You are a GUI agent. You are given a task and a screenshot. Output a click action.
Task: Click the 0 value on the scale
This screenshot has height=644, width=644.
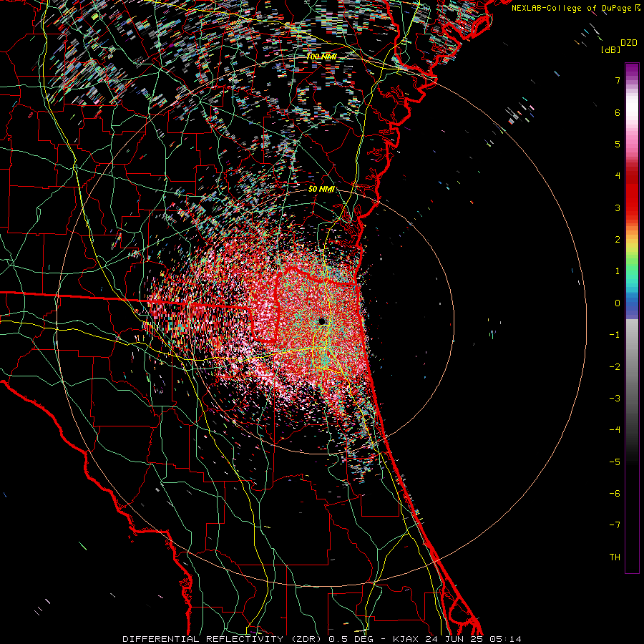[618, 303]
